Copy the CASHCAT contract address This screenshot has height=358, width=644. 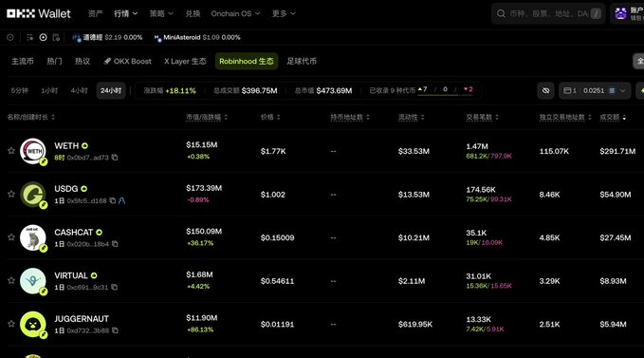(x=115, y=244)
